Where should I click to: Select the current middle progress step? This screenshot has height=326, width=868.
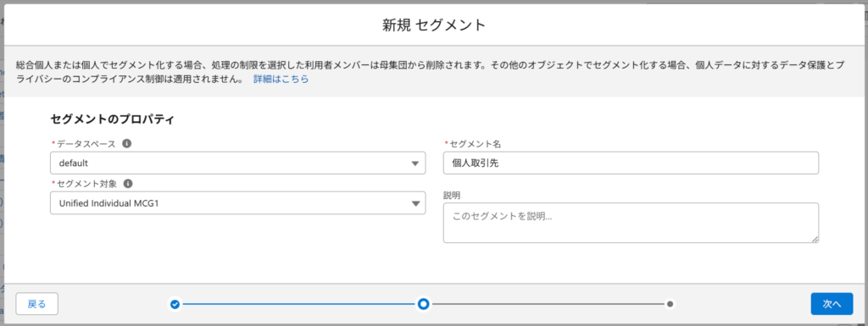(x=424, y=304)
